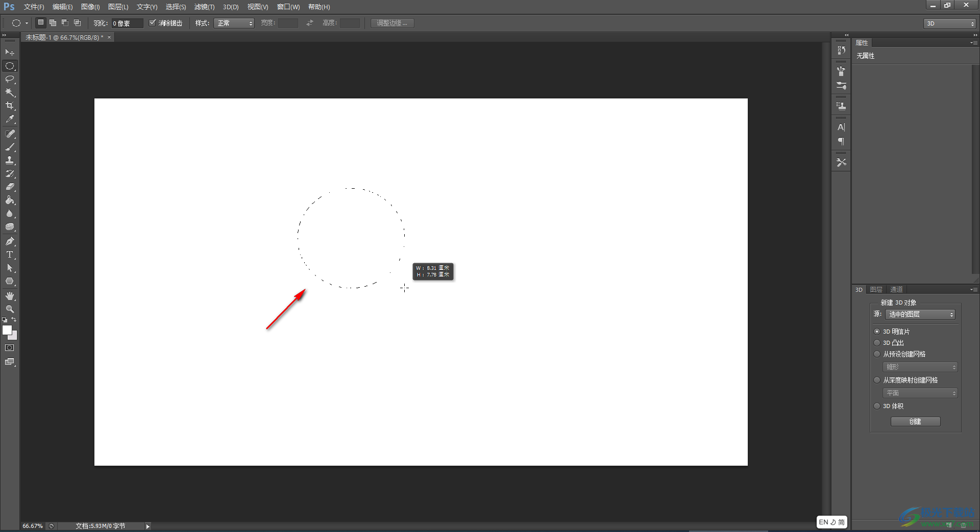The width and height of the screenshot is (980, 532).
Task: Switch to the 图层 tab
Action: [x=876, y=290]
